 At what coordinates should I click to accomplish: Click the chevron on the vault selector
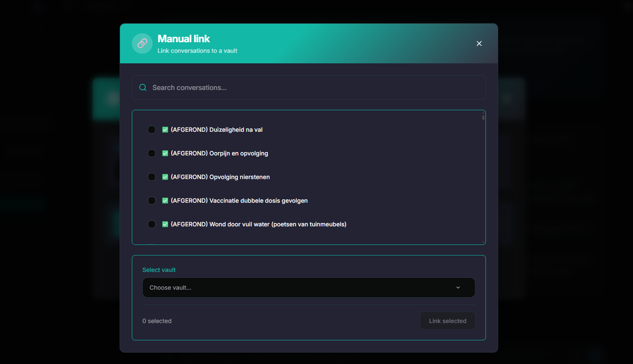pyautogui.click(x=458, y=287)
